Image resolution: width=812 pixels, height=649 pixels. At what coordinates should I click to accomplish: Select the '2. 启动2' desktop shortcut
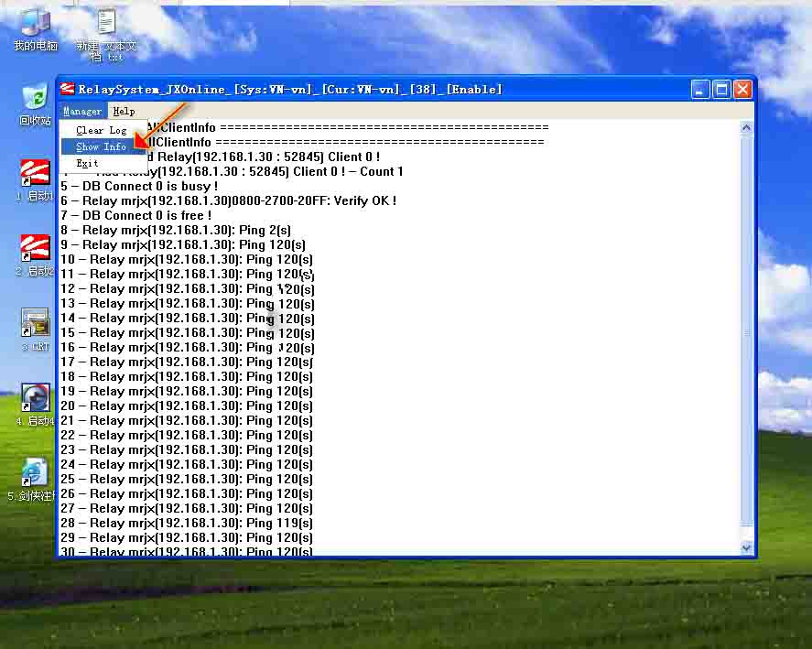pos(34,255)
